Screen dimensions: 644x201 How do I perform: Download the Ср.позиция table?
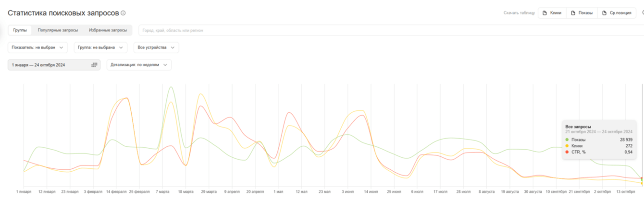tap(617, 13)
